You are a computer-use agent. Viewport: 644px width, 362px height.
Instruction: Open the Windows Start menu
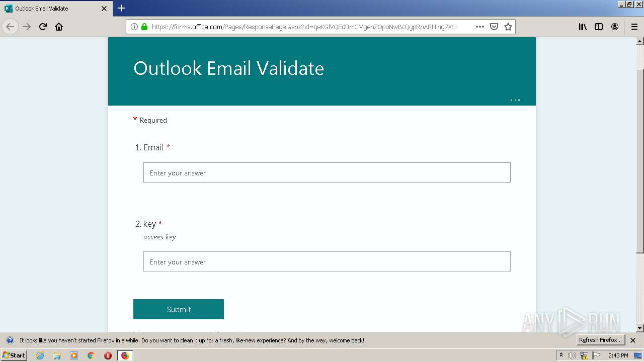tap(14, 355)
